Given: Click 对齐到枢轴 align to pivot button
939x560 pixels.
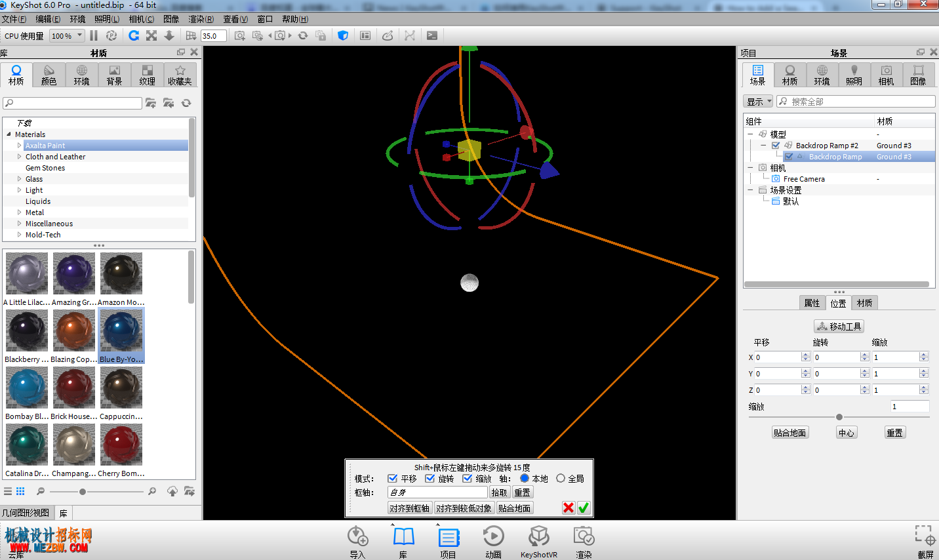Looking at the screenshot, I should 409,508.
